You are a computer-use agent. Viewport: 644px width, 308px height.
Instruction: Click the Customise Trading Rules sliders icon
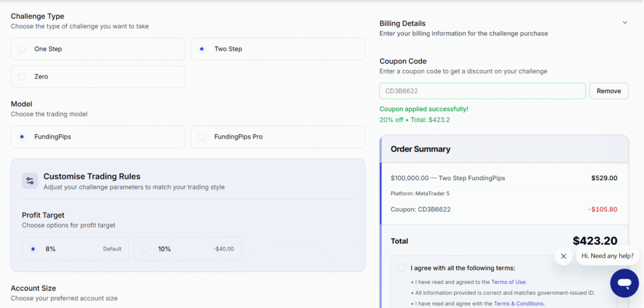(x=30, y=181)
